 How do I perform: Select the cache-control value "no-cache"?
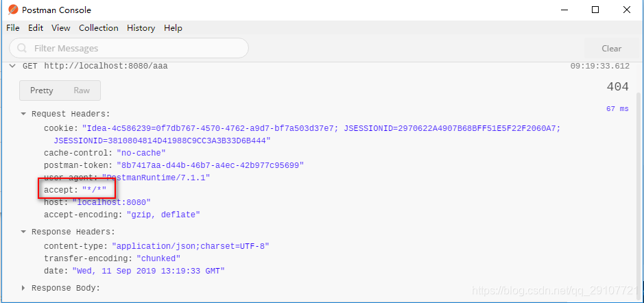141,153
